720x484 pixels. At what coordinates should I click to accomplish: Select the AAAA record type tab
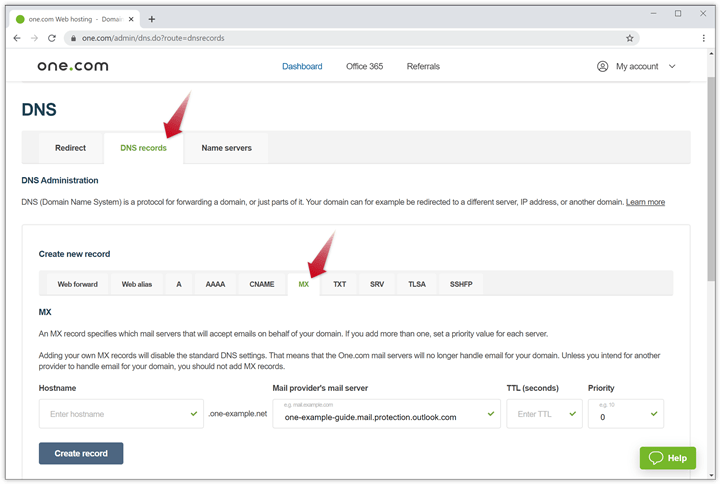tap(215, 284)
